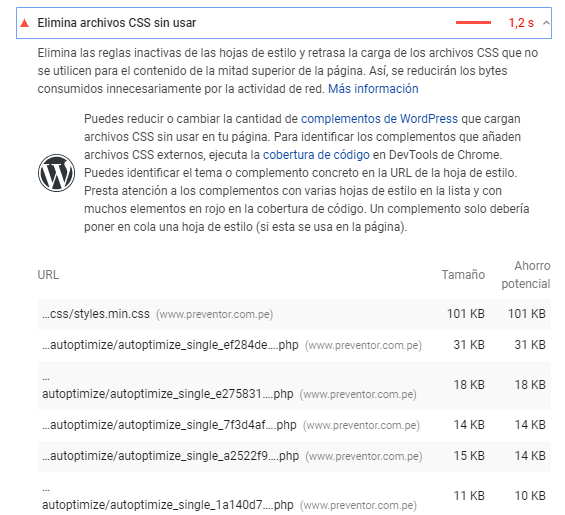Click the autoptimize_single_a2522f9 file URL

tap(171, 456)
